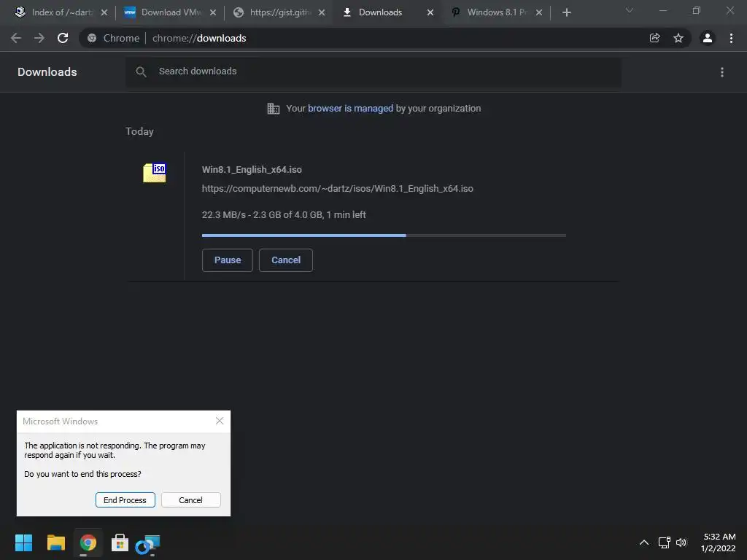Close the 'Windows 8.1 Pr' tab
Image resolution: width=747 pixels, height=560 pixels.
tap(539, 12)
